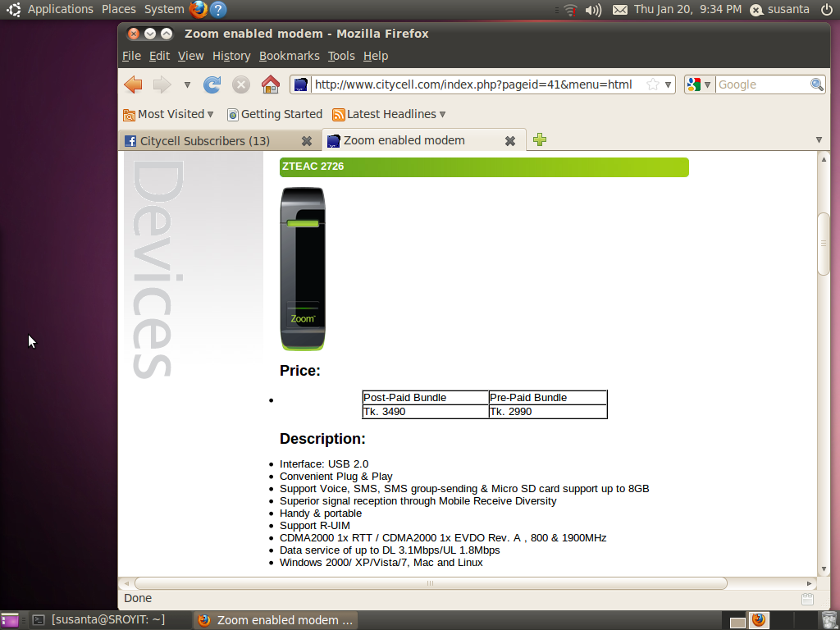Click the horizontal scrollbar thumb
This screenshot has width=840, height=630.
tap(431, 583)
